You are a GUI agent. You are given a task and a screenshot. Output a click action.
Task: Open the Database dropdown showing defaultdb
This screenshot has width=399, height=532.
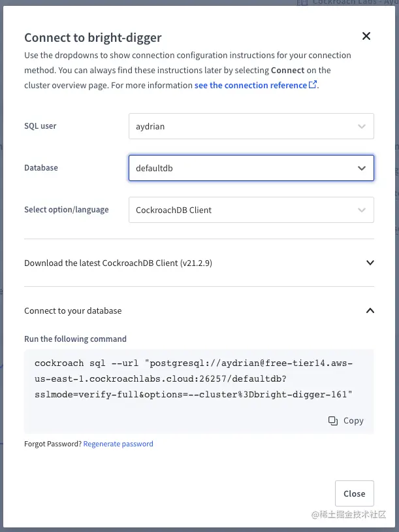click(251, 168)
